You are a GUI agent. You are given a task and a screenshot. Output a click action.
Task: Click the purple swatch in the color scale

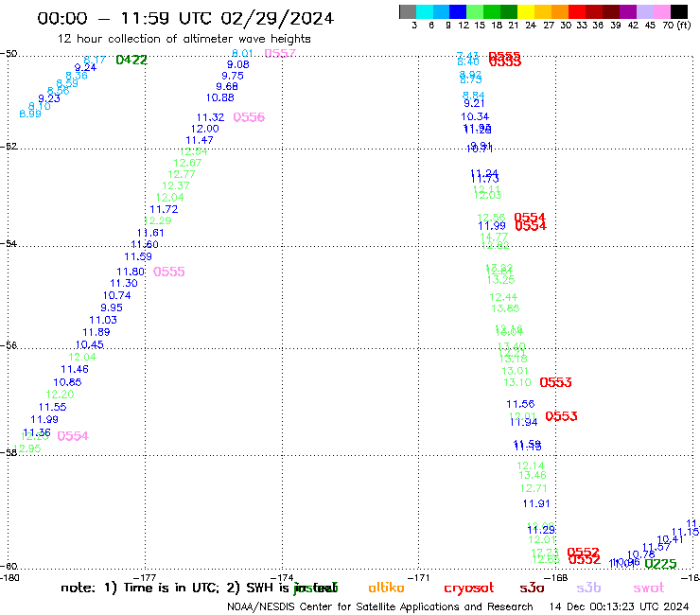coord(628,11)
